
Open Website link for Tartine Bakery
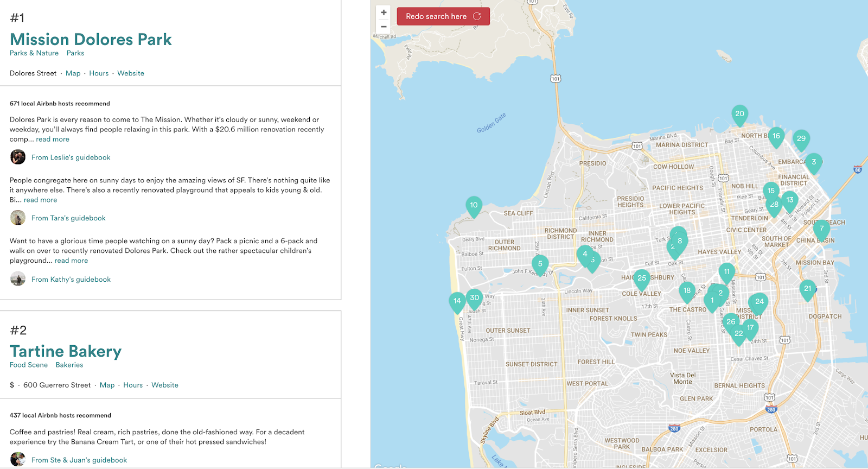click(165, 385)
